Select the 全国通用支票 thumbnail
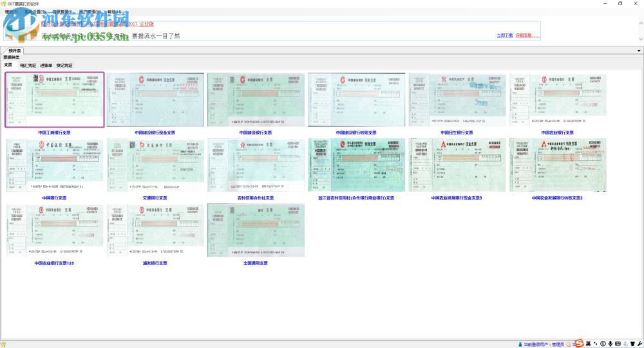The height and width of the screenshot is (348, 644). pos(256,230)
